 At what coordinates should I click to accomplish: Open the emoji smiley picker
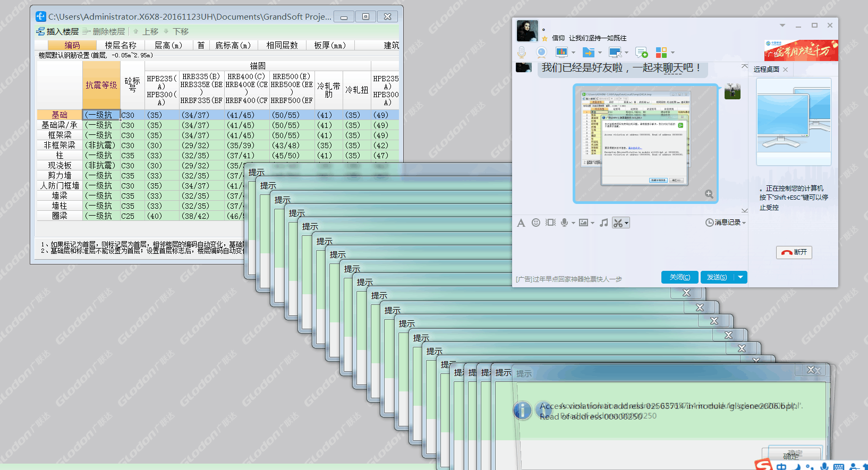click(x=536, y=223)
